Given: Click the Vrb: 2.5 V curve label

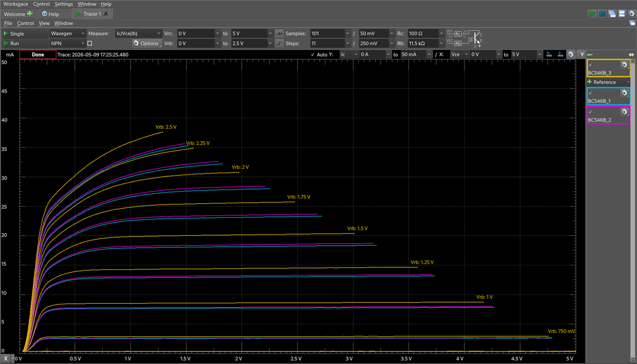Looking at the screenshot, I should coord(166,127).
